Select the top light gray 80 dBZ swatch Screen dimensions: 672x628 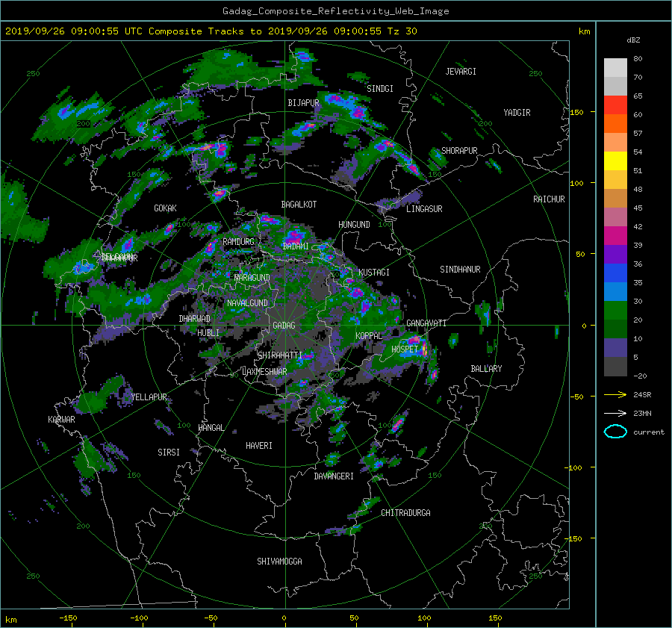click(615, 68)
